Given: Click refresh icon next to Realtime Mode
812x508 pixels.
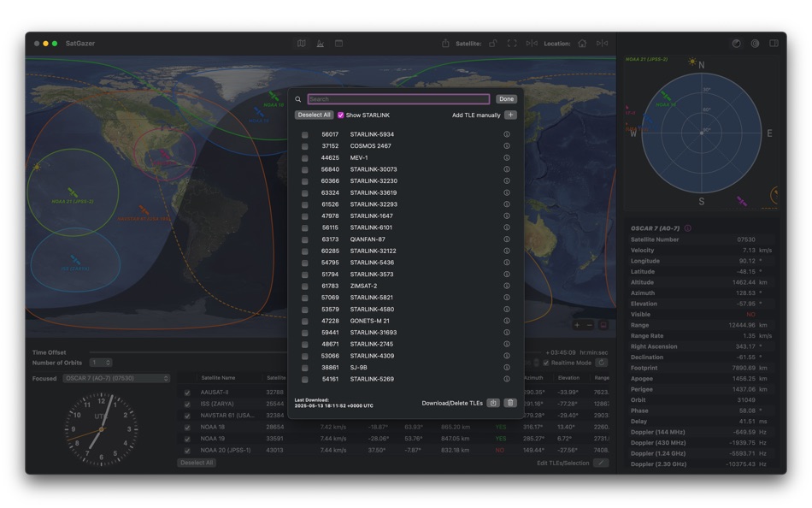Looking at the screenshot, I should click(x=601, y=363).
